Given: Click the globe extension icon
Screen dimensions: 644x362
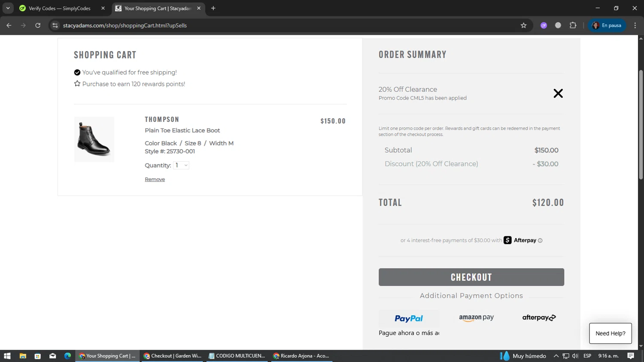Looking at the screenshot, I should click(558, 25).
